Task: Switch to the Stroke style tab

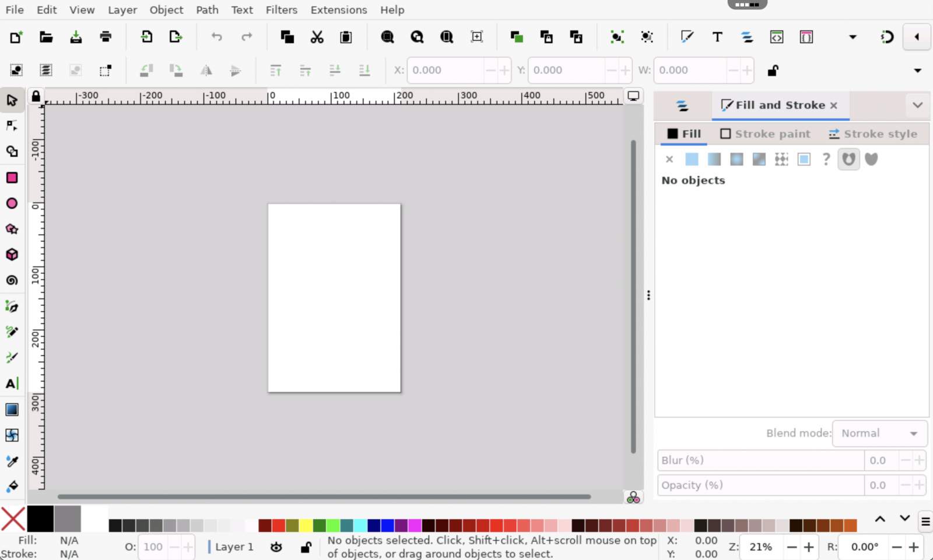Action: coord(873,134)
